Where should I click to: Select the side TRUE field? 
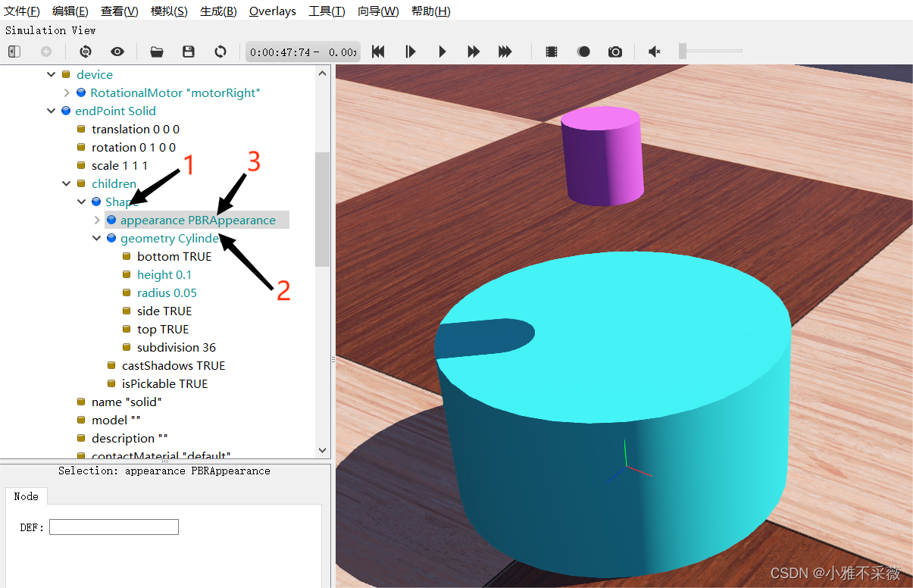[164, 311]
